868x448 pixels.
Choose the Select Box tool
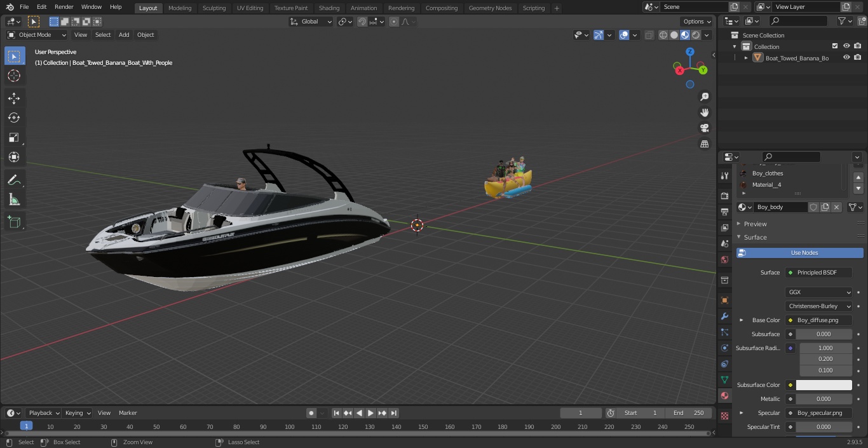pyautogui.click(x=14, y=56)
